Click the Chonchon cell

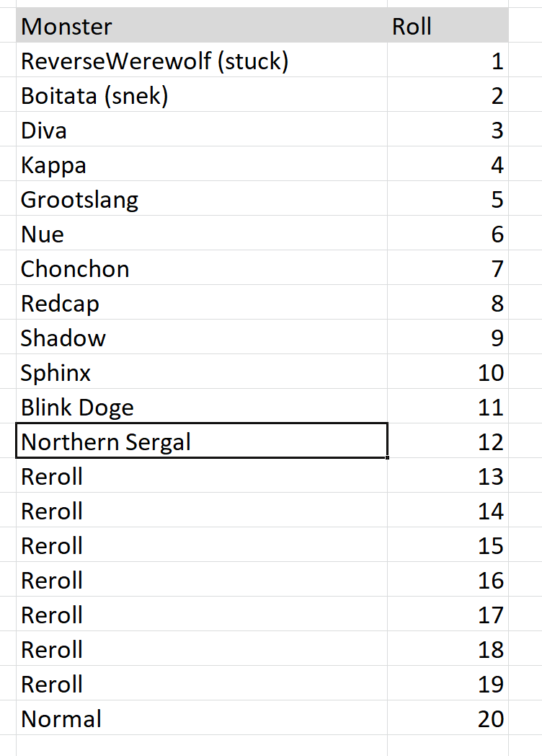[202, 269]
